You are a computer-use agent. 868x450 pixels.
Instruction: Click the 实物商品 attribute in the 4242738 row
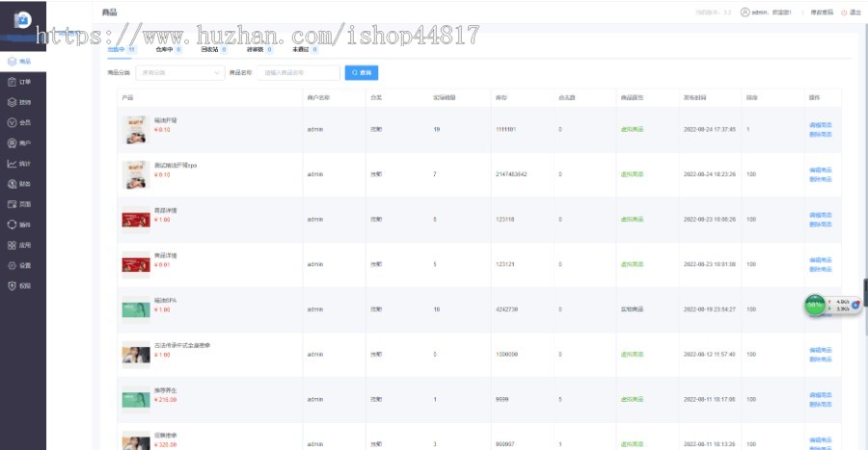pyautogui.click(x=632, y=309)
